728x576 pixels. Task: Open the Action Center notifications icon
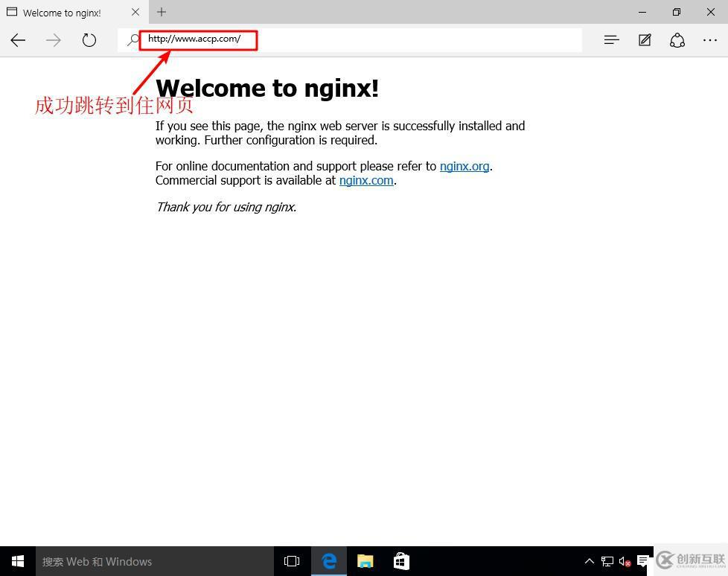point(643,561)
